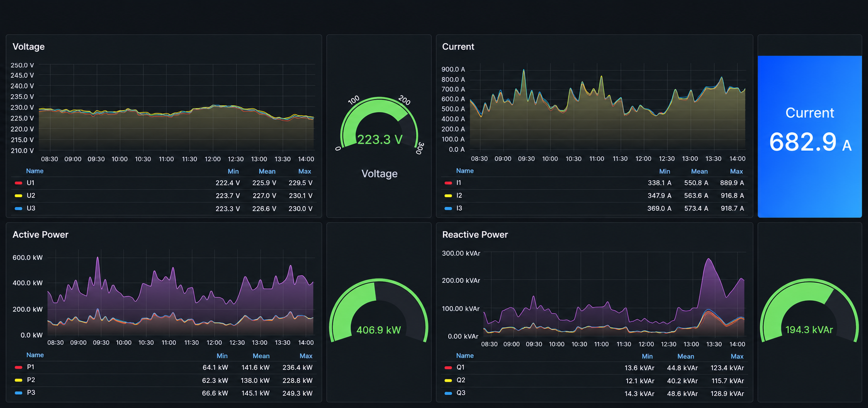This screenshot has width=868, height=408.
Task: Toggle Q2 series in Reactive Power legend
Action: (461, 380)
